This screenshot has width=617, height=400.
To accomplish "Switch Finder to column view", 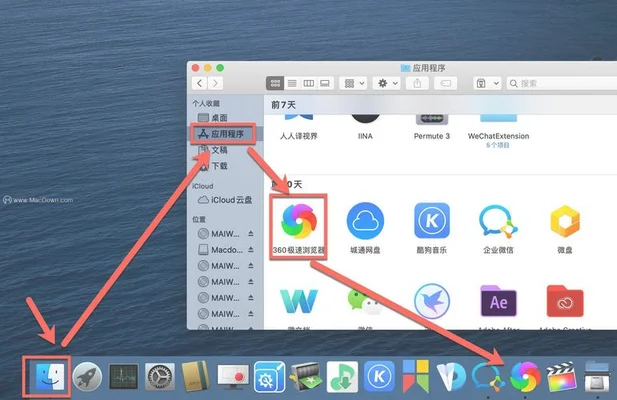I will [x=308, y=83].
